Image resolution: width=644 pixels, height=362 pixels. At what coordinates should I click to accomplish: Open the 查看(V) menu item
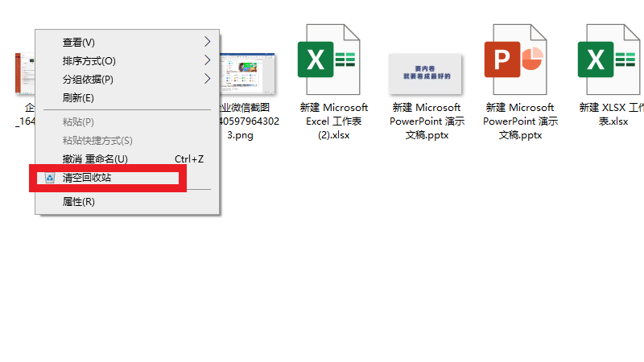[78, 42]
